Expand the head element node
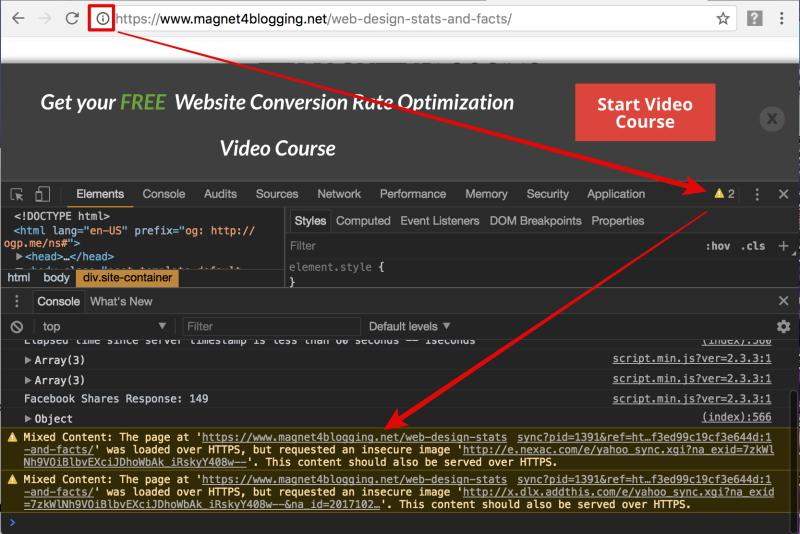The width and height of the screenshot is (800, 534). click(19, 257)
